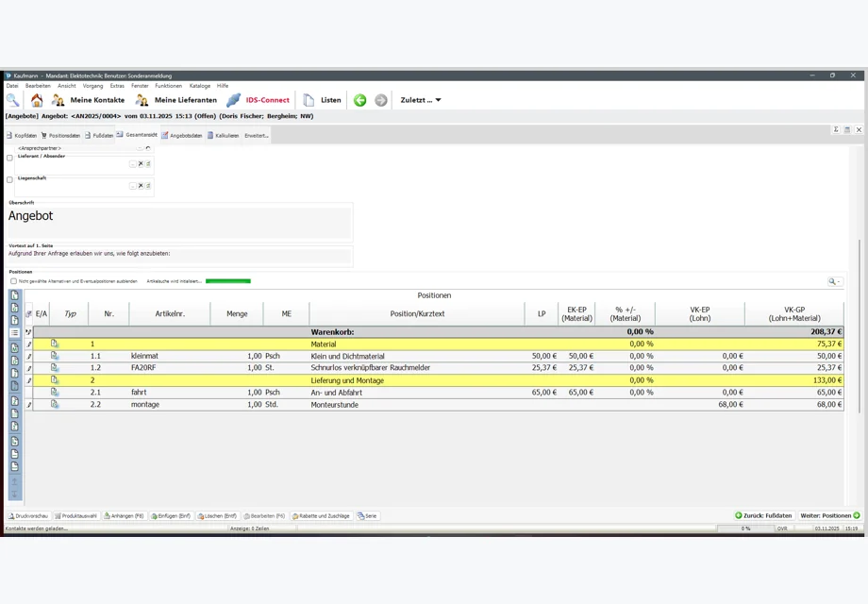Screen dimensions: 868x604
Task: Click the Druckvorschau button
Action: point(28,516)
